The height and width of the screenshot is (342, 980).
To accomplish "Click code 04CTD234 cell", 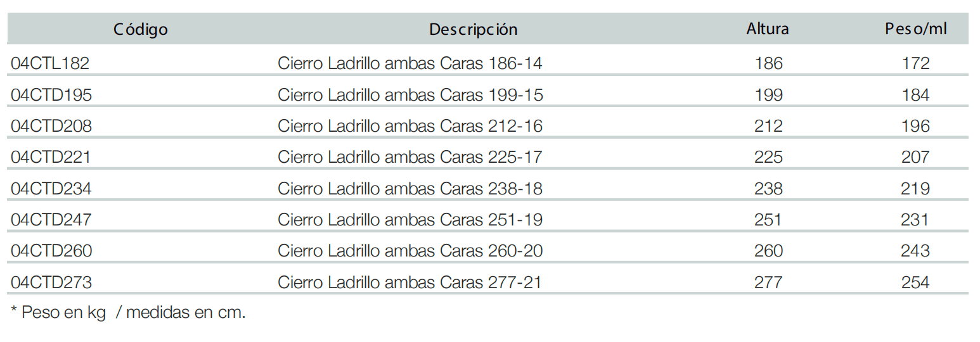I will (x=51, y=189).
